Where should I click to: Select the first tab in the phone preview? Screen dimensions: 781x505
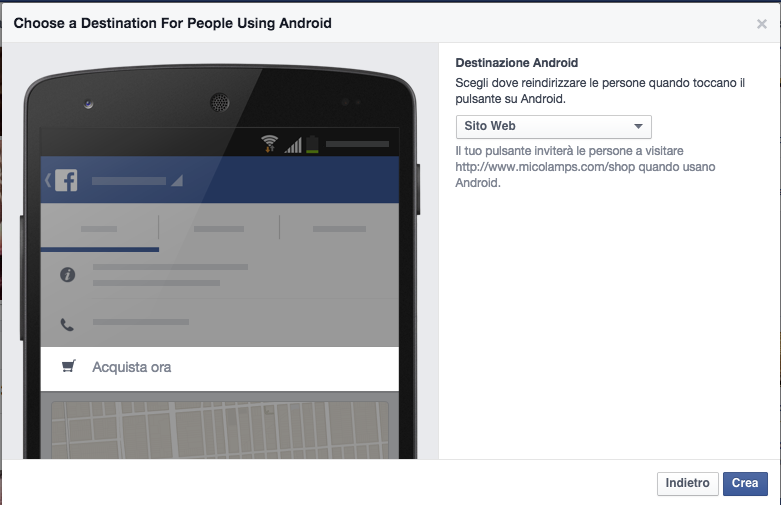(x=99, y=229)
